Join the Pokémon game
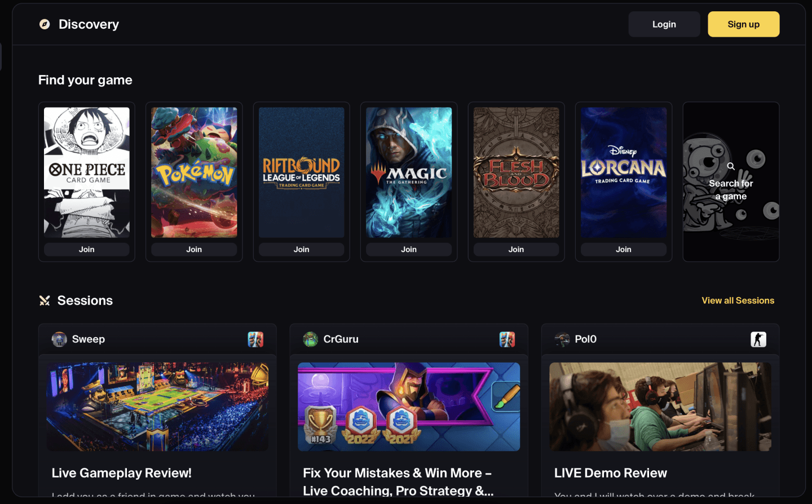Viewport: 812px width, 504px height. 194,249
